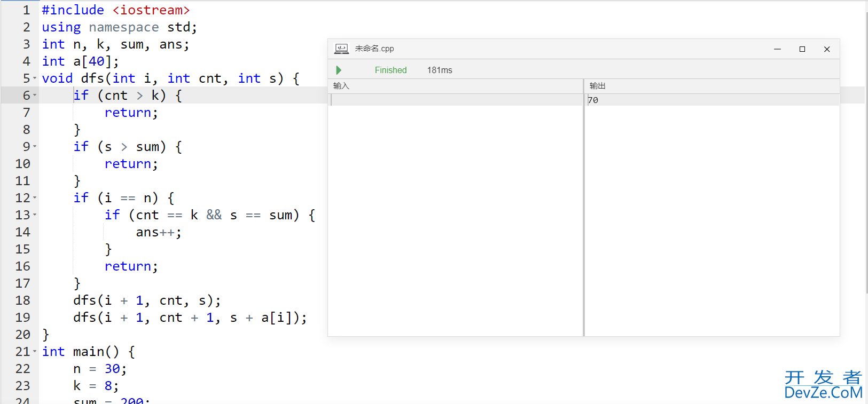Click the dfs call containing a[i]
Image resolution: width=868 pixels, height=404 pixels.
click(x=190, y=318)
